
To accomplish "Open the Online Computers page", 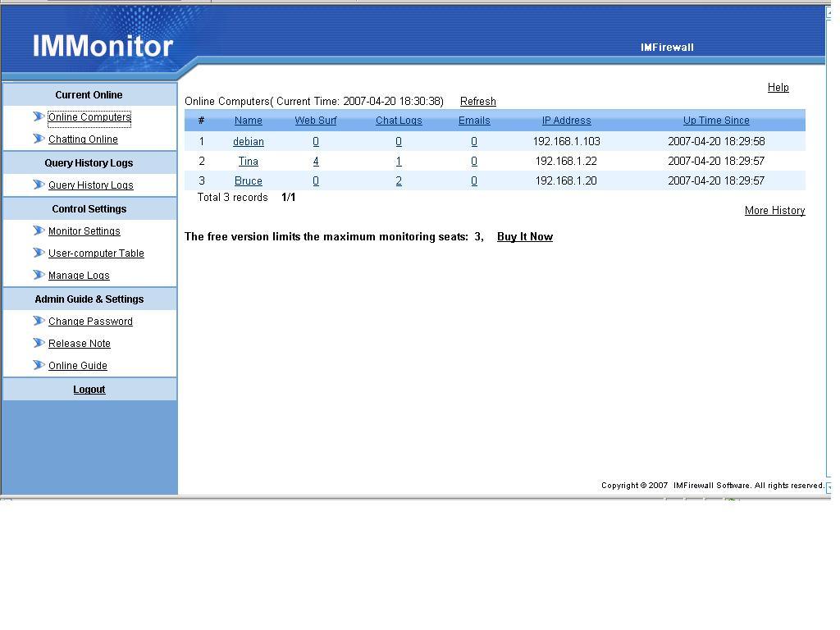I will (89, 116).
